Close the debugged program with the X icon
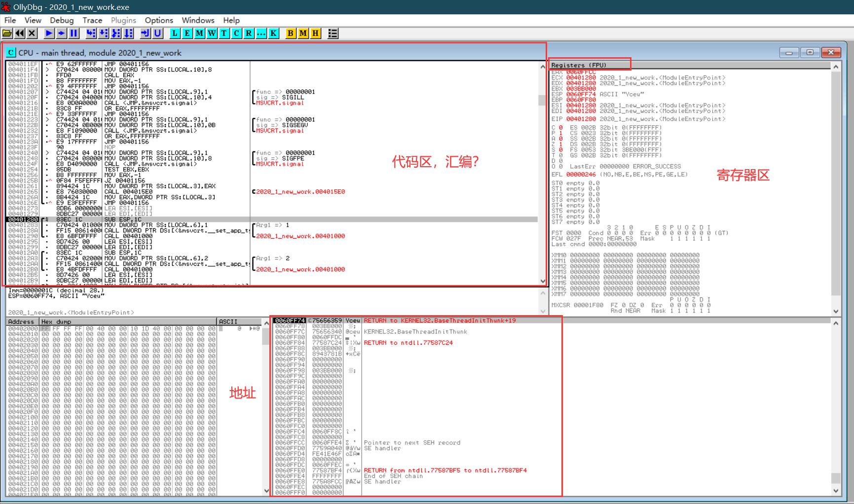 click(32, 33)
